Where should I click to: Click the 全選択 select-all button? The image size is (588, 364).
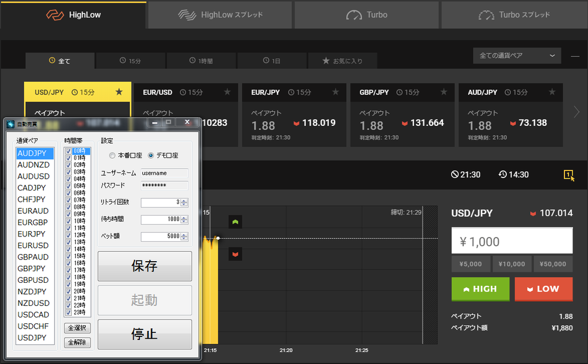point(77,328)
